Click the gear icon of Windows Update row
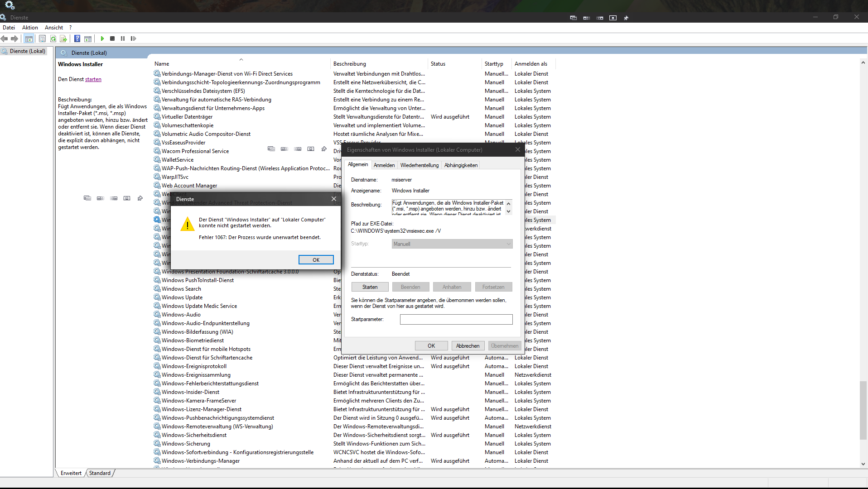This screenshot has width=868, height=489. pyautogui.click(x=157, y=297)
